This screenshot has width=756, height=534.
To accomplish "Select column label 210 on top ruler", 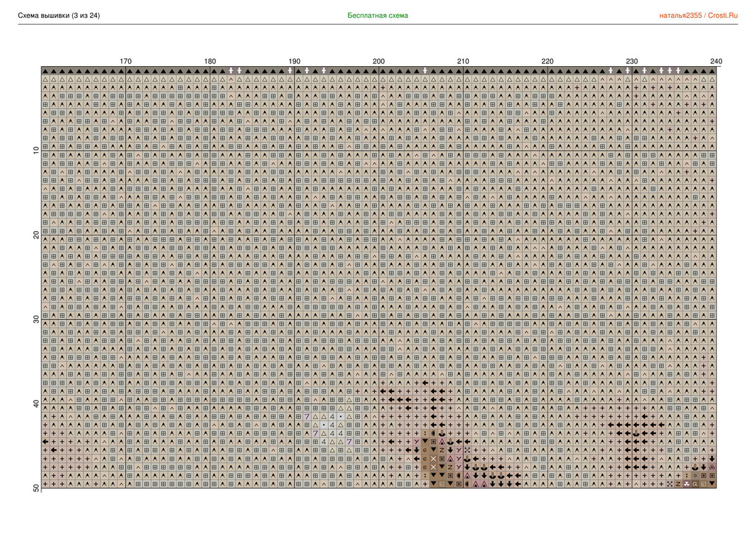I will pyautogui.click(x=463, y=61).
